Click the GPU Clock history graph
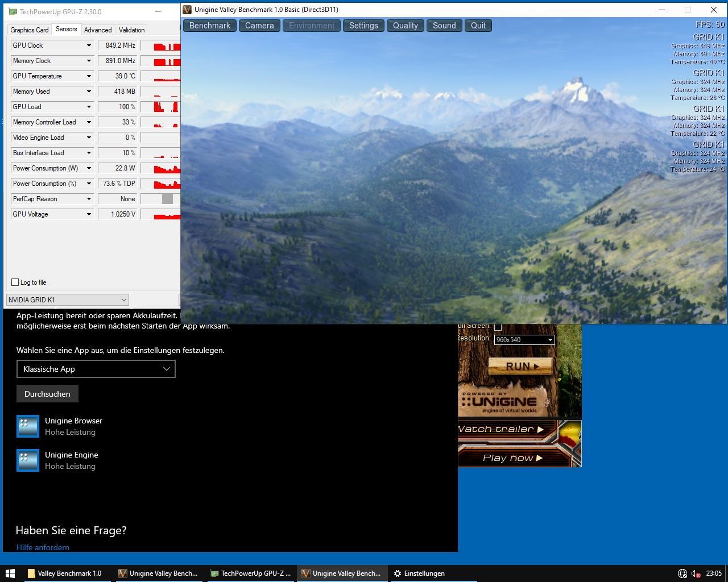This screenshot has width=728, height=582. coord(160,45)
